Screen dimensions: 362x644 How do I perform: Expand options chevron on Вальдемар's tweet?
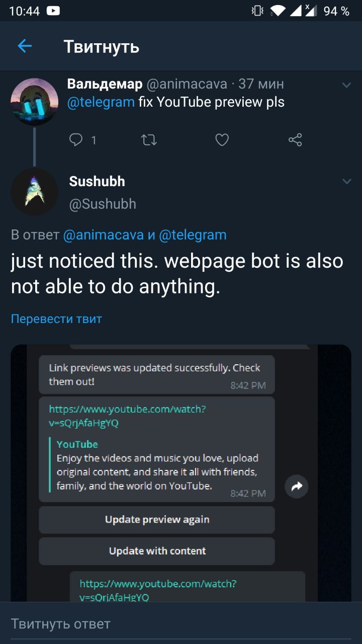(346, 85)
